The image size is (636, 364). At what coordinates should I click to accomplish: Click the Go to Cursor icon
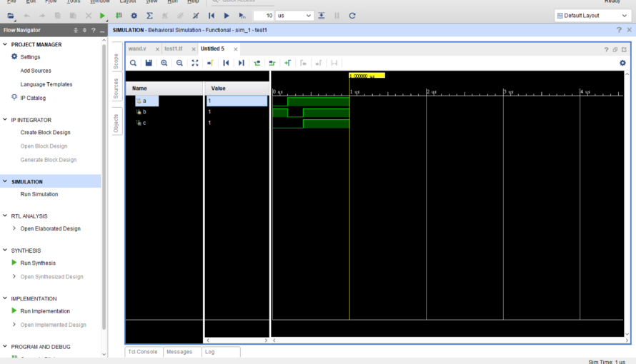[210, 63]
